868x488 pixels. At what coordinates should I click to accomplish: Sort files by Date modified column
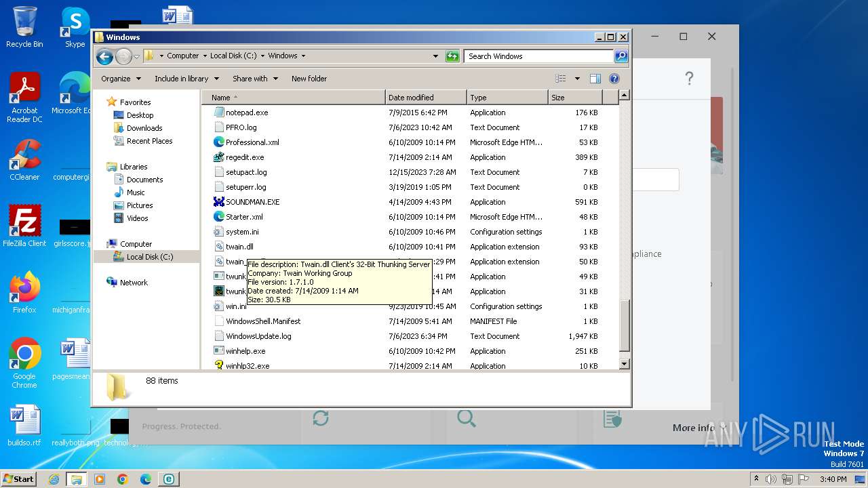(x=426, y=98)
